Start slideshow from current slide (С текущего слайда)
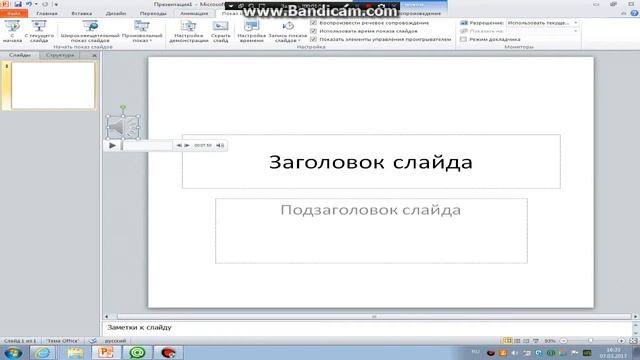640x360 pixels. pos(39,31)
